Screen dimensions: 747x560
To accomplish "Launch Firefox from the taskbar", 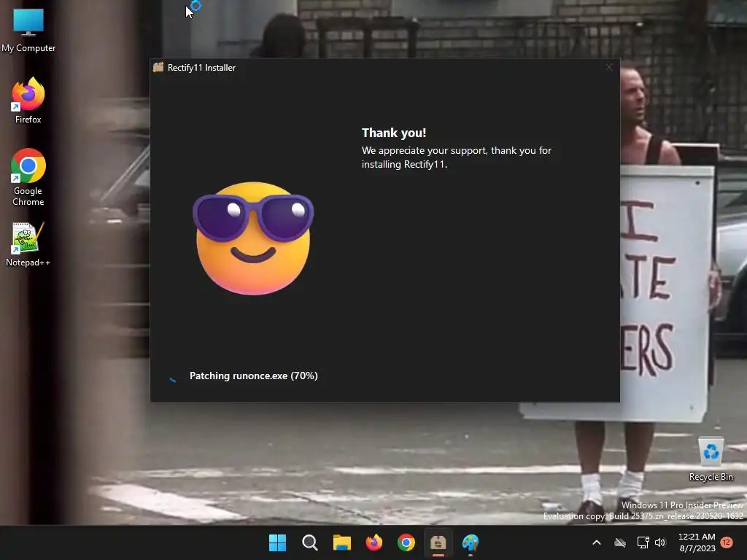I will 374,542.
